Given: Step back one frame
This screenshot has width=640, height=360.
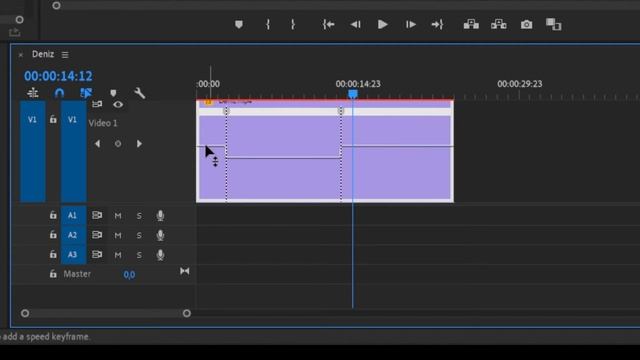Looking at the screenshot, I should coord(356,24).
